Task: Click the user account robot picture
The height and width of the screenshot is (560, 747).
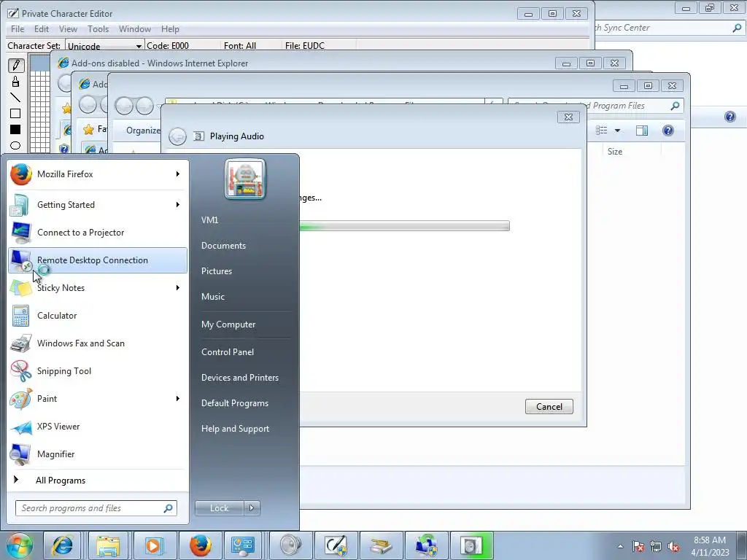Action: pos(245,179)
